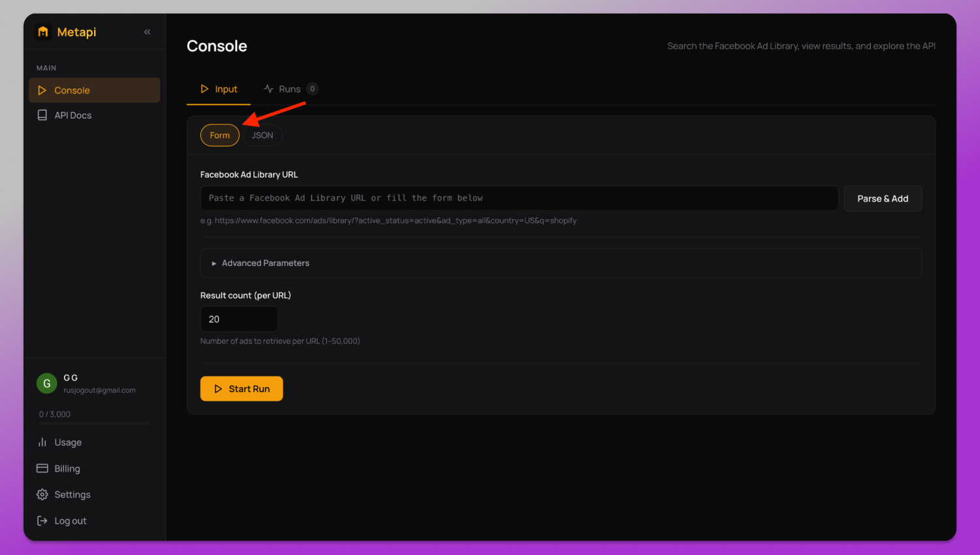Click the API Docs book icon

pos(42,115)
